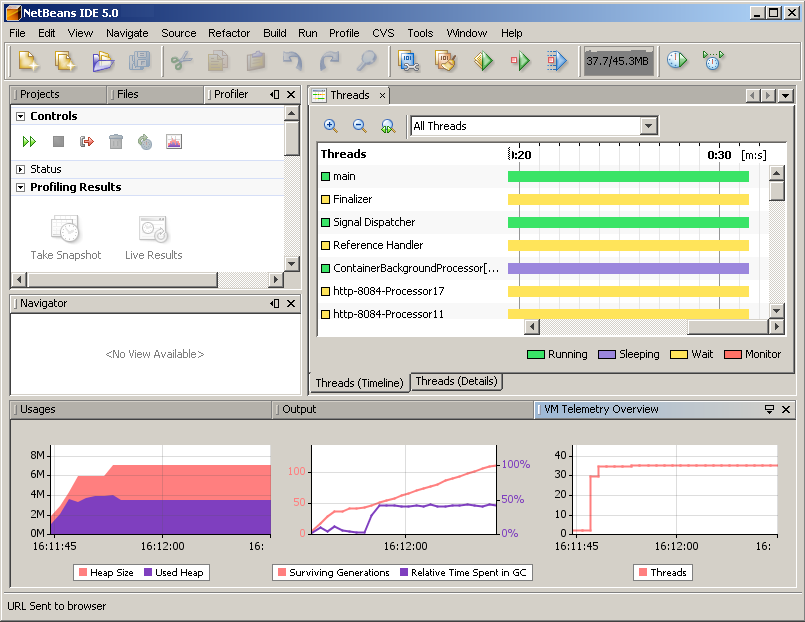The width and height of the screenshot is (805, 622).
Task: Click the Copy toolbar icon
Action: (218, 61)
